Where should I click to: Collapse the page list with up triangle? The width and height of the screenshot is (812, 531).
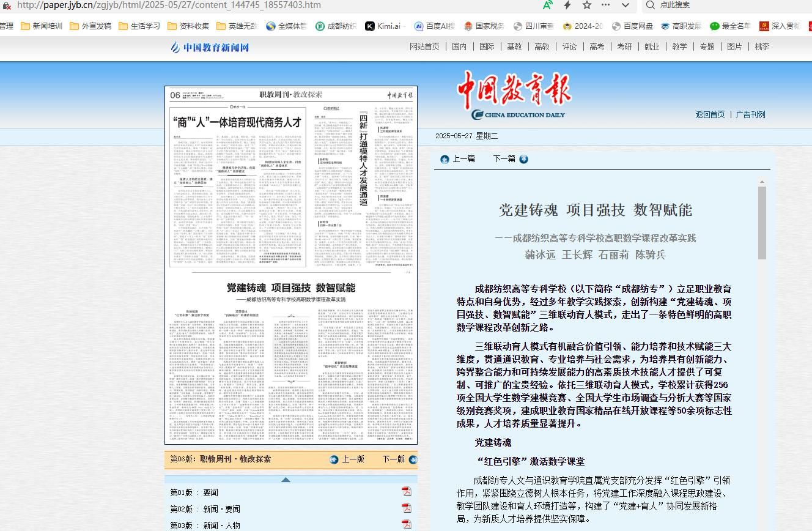286,480
